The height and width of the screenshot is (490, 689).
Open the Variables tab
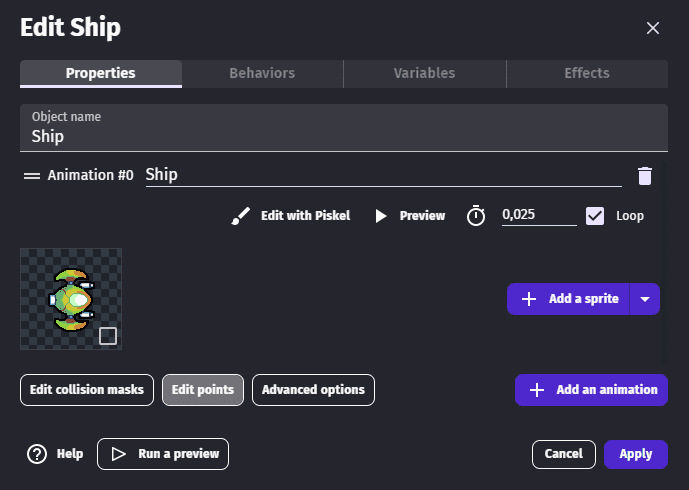pyautogui.click(x=424, y=73)
